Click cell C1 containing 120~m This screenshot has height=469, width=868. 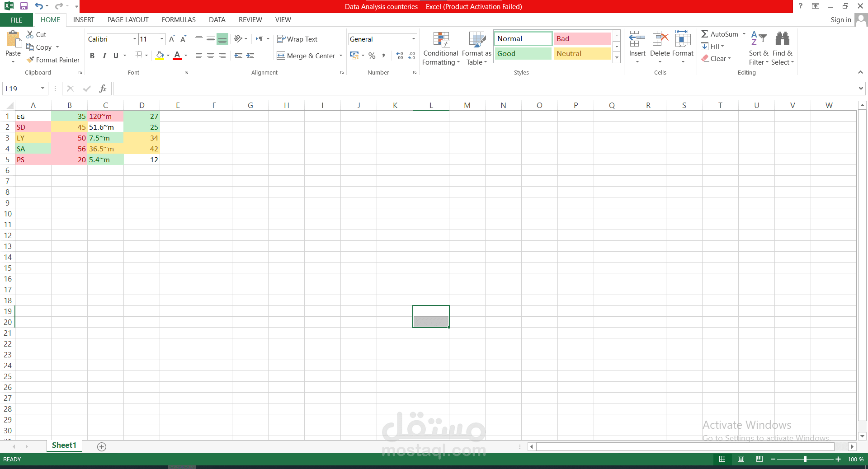(105, 116)
